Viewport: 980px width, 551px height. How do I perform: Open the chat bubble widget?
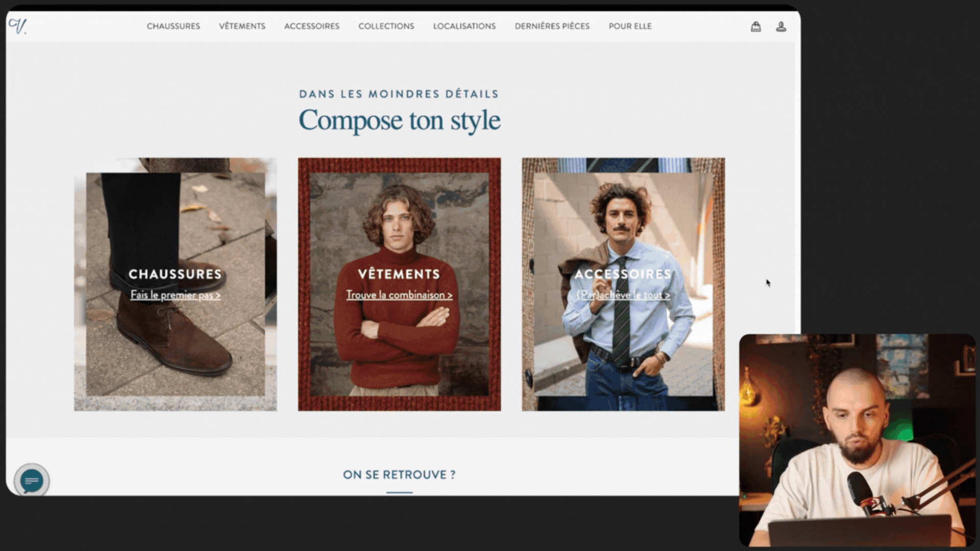pos(32,481)
